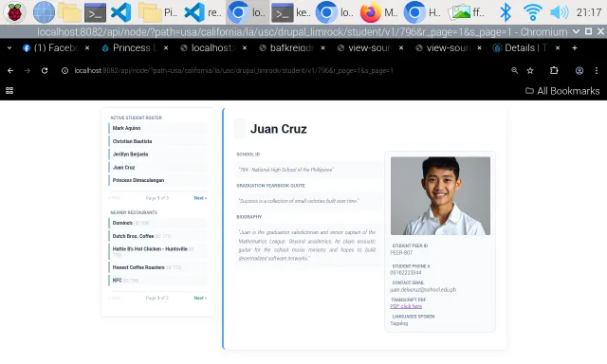This screenshot has width=607, height=364.
Task: Click the contact email juan.delacruz@school.edu.ph
Action: pos(423,289)
